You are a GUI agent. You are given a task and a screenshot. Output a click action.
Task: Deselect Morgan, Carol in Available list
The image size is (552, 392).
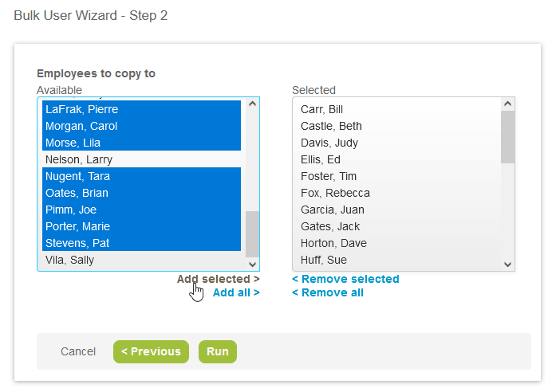tap(81, 126)
